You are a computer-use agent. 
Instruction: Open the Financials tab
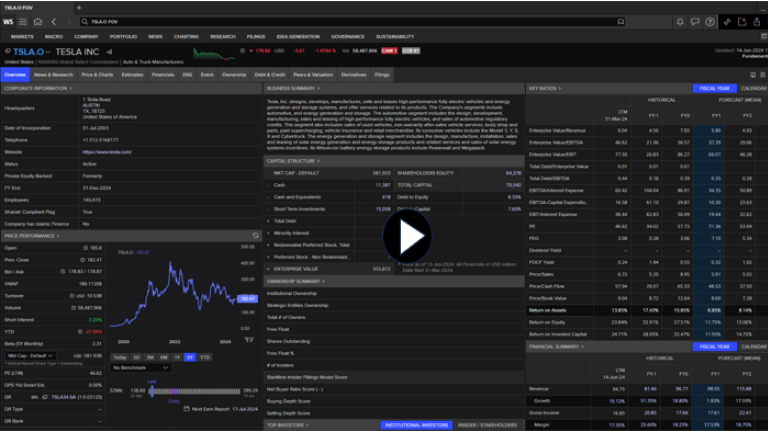[162, 74]
